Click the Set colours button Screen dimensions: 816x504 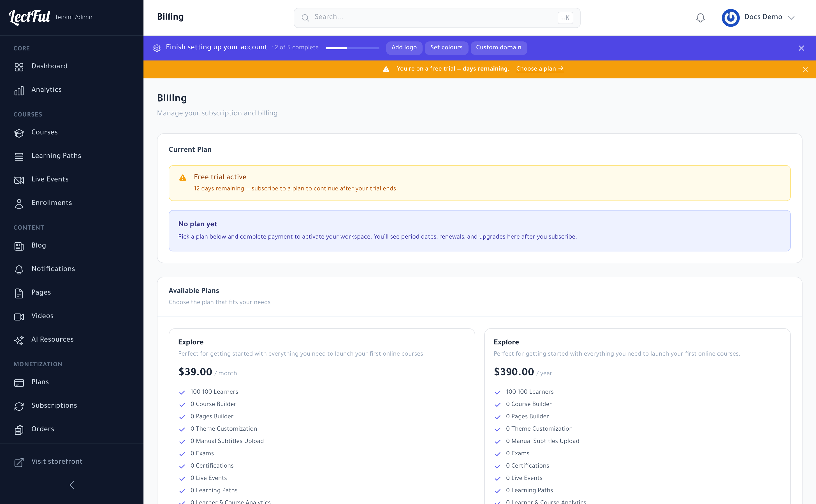coord(446,47)
